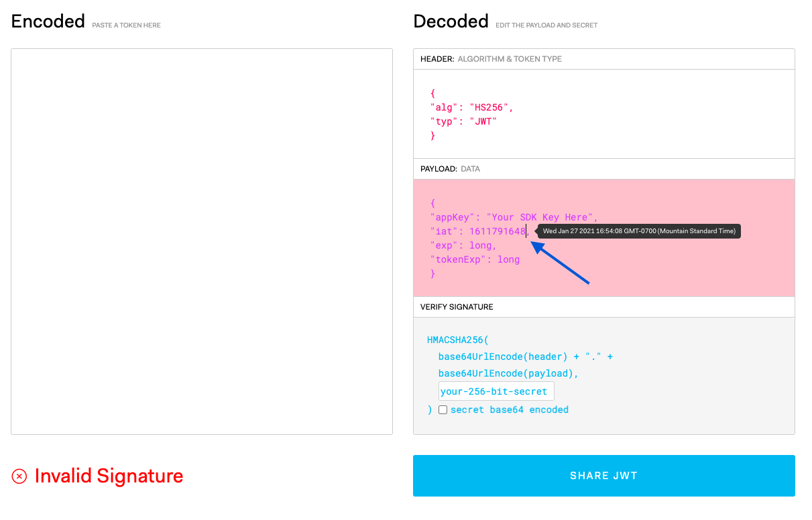The width and height of the screenshot is (812, 520).
Task: Click the SHARE JWT button
Action: [x=603, y=476]
